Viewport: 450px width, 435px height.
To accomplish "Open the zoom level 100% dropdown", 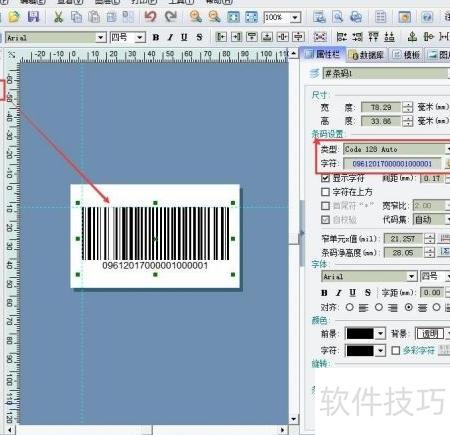I will click(295, 17).
